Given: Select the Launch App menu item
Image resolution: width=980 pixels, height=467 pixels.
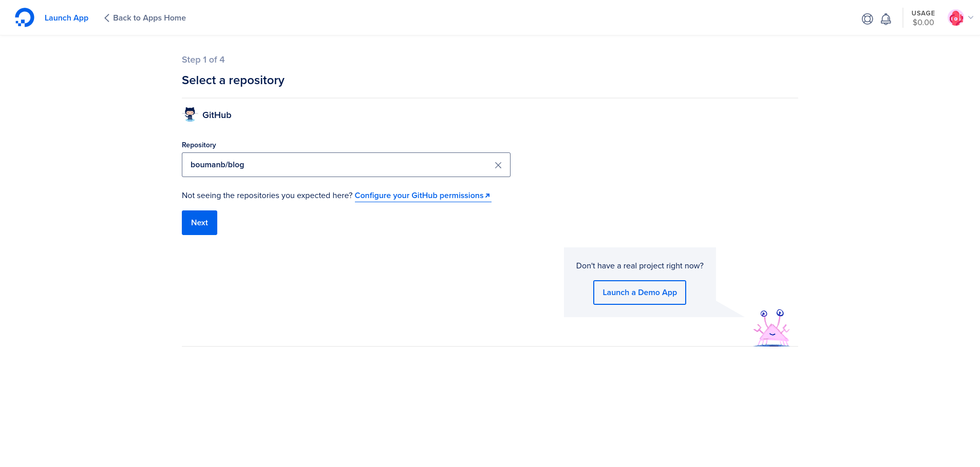Looking at the screenshot, I should (x=66, y=17).
